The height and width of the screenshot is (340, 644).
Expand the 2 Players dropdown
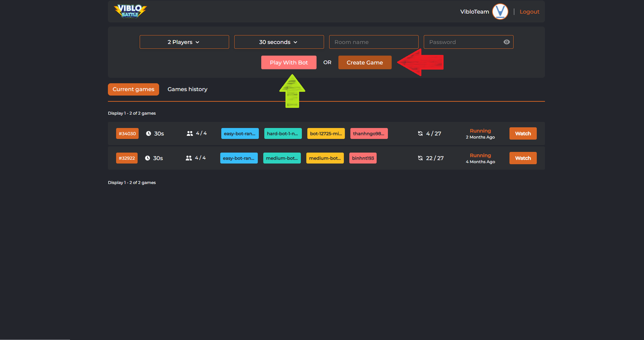pyautogui.click(x=184, y=42)
